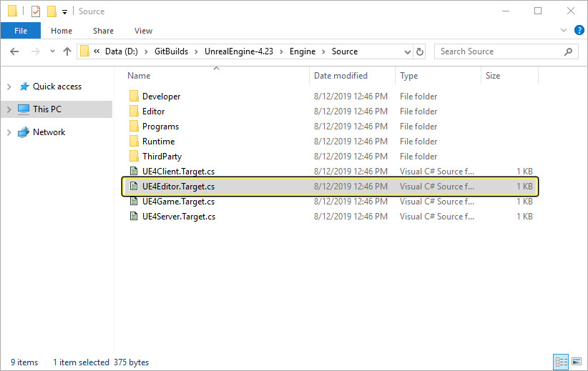
Task: Expand the This PC tree node
Action: [9, 109]
